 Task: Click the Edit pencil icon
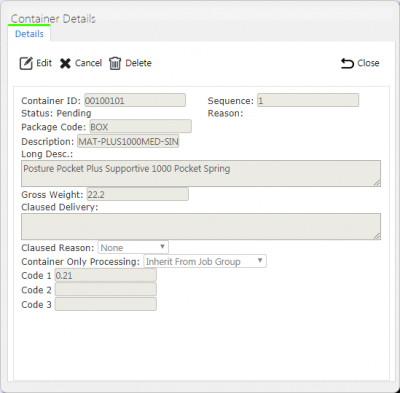pyautogui.click(x=26, y=63)
